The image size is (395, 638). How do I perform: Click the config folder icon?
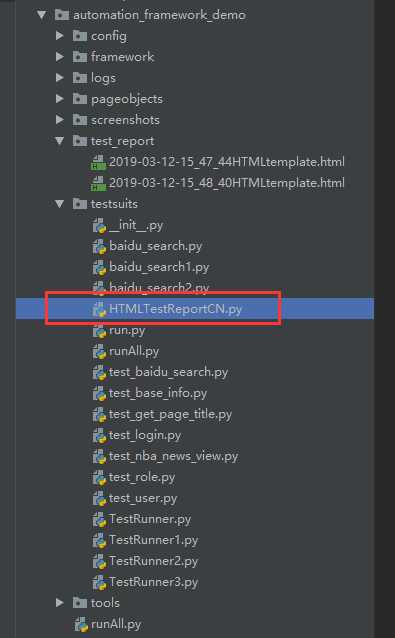click(80, 36)
